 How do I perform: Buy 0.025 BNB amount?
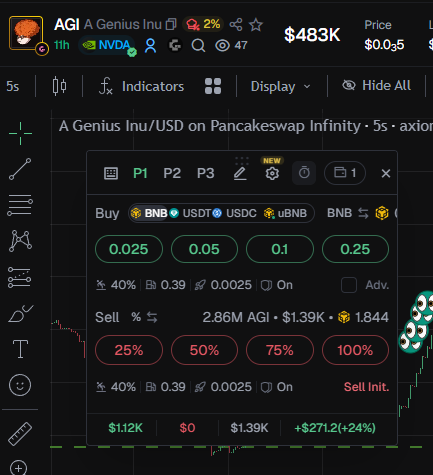(x=129, y=249)
